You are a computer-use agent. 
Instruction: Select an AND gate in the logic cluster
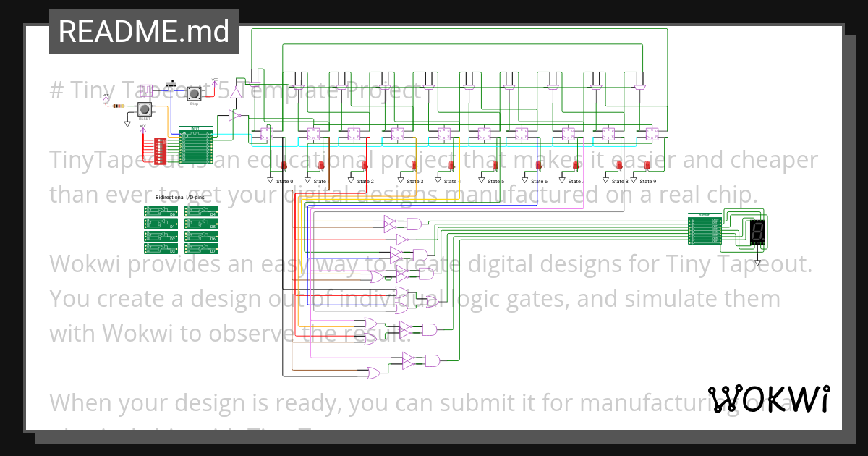point(412,223)
